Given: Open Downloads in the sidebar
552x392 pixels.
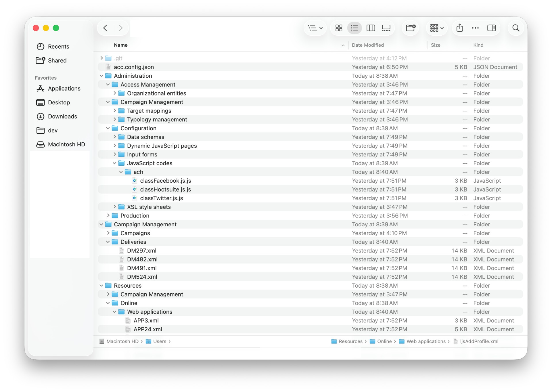Looking at the screenshot, I should 62,116.
